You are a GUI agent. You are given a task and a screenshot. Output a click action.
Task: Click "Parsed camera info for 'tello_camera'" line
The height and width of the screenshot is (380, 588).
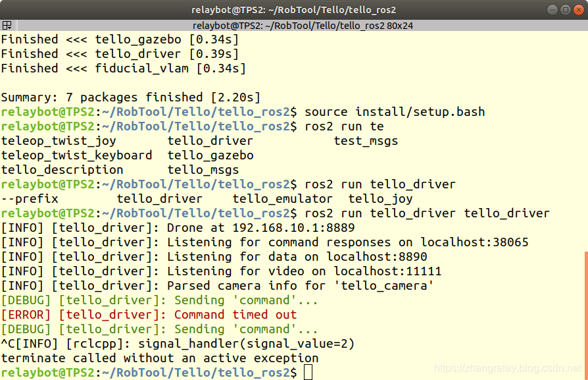click(217, 286)
